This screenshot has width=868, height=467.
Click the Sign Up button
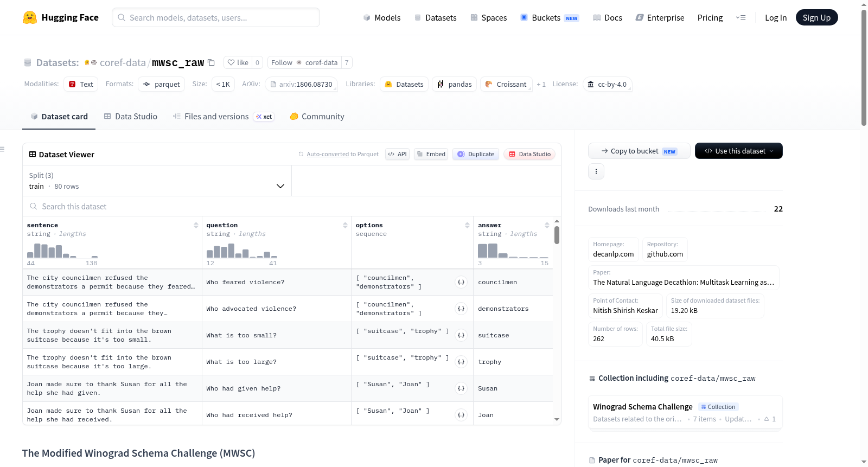point(816,17)
